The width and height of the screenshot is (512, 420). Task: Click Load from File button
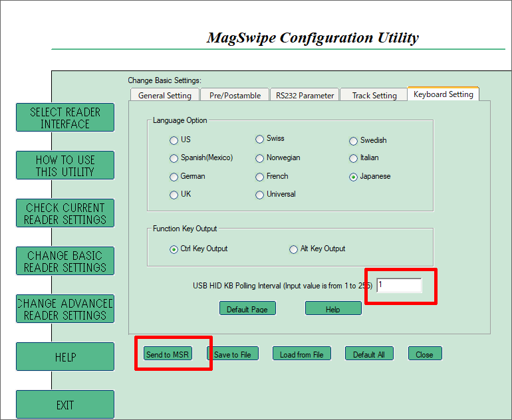pos(302,354)
